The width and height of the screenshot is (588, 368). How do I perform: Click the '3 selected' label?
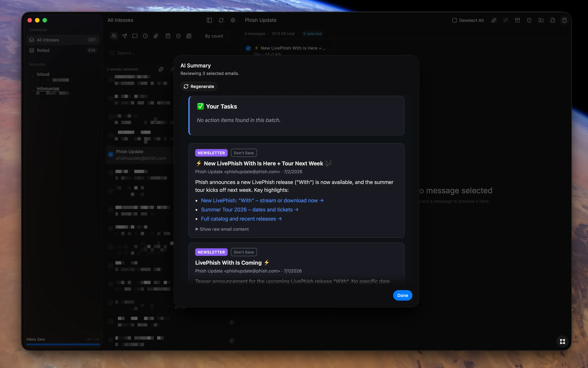click(x=312, y=34)
